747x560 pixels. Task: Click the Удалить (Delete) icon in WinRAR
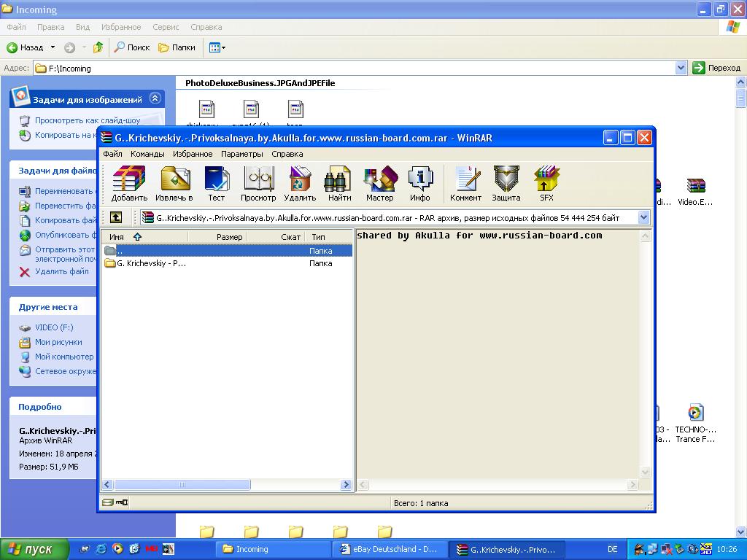tap(300, 183)
